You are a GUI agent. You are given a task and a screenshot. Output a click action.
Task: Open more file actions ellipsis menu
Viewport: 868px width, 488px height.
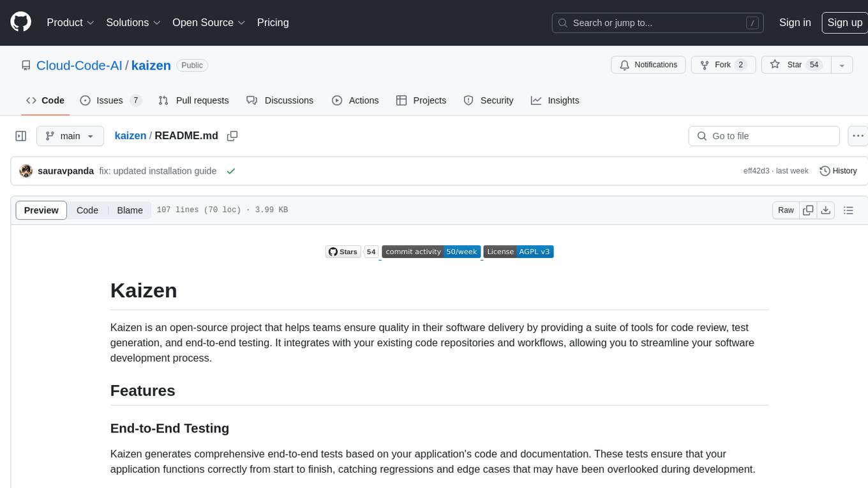(858, 136)
